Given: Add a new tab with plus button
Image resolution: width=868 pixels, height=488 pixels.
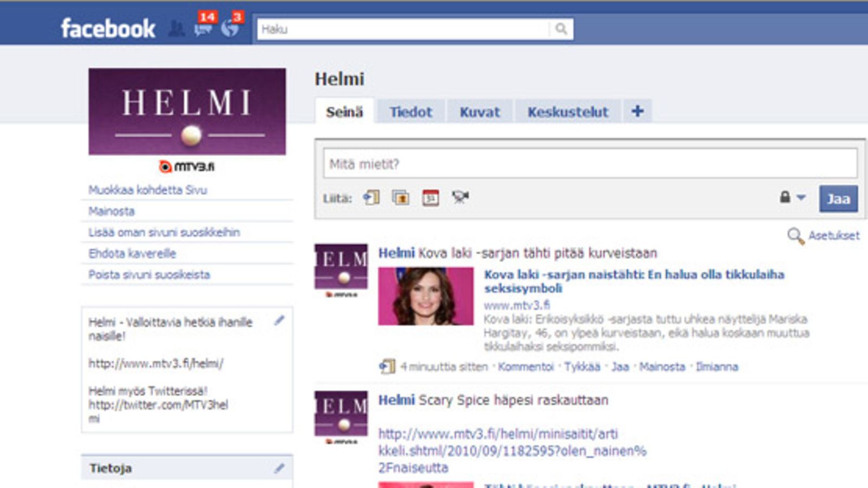Looking at the screenshot, I should point(637,111).
